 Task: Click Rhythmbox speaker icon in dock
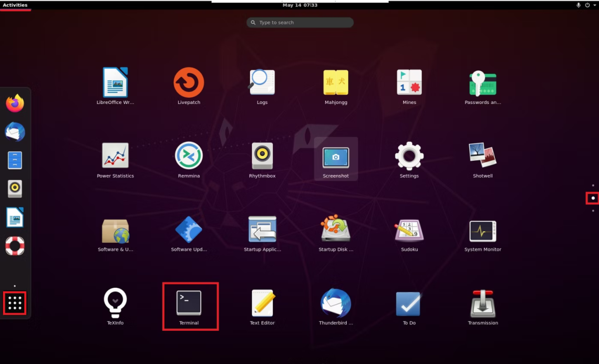(x=15, y=188)
